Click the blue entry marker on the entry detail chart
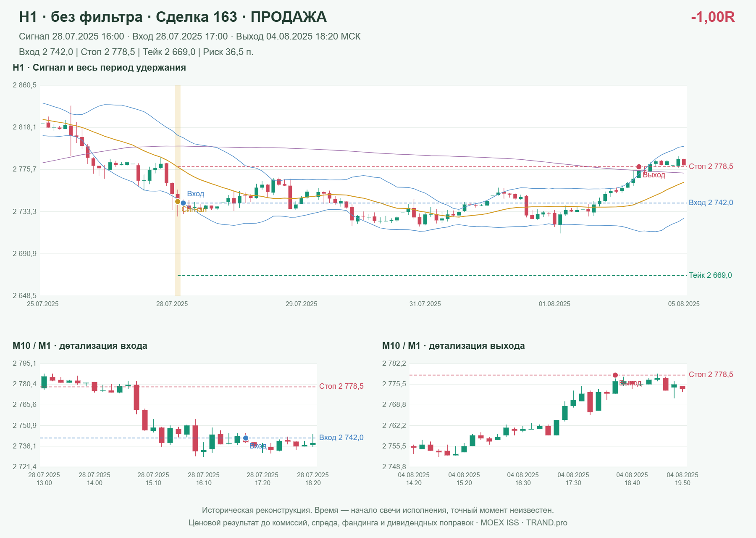This screenshot has width=756, height=538. pyautogui.click(x=246, y=438)
